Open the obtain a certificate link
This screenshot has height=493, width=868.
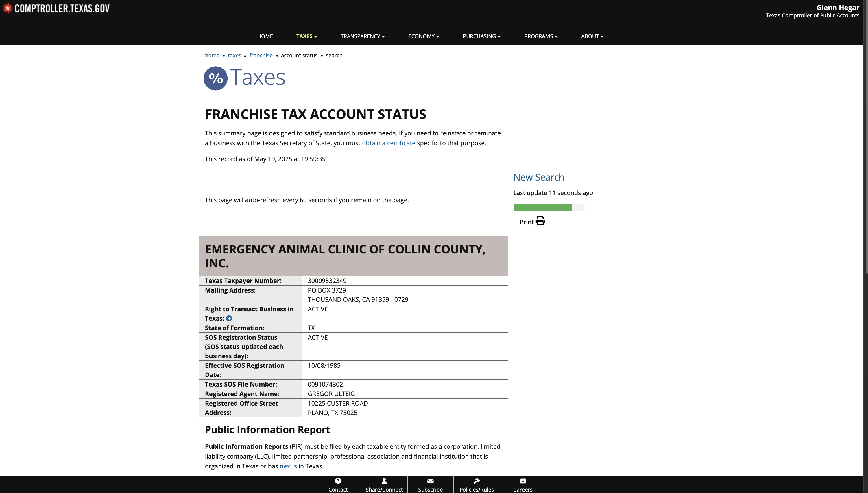[x=389, y=143]
